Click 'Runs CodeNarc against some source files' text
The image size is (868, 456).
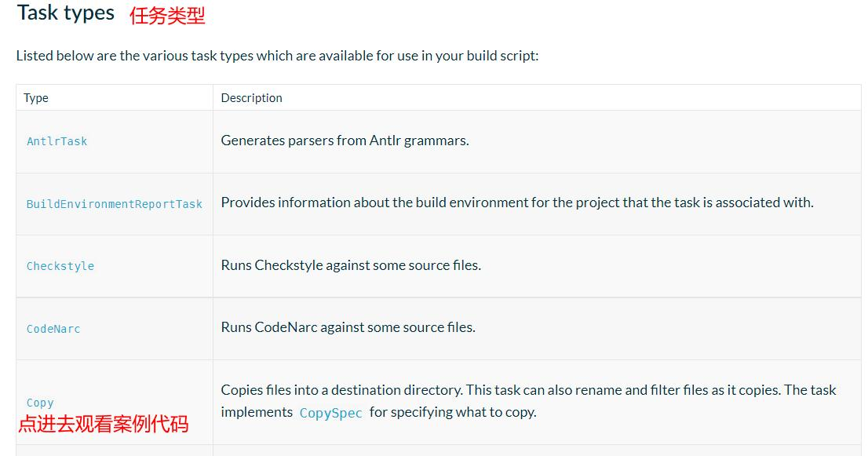(x=348, y=327)
